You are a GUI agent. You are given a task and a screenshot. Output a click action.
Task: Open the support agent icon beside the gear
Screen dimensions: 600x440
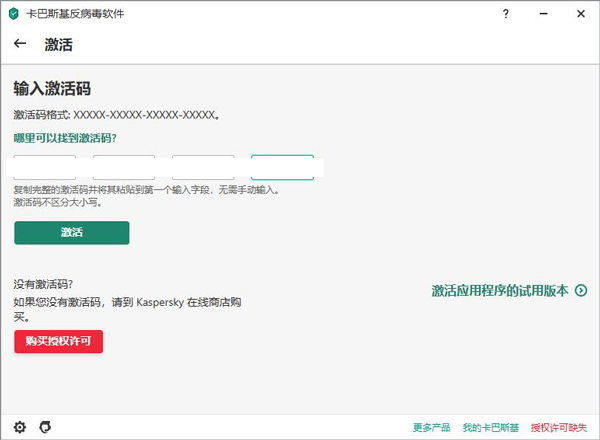[45, 427]
